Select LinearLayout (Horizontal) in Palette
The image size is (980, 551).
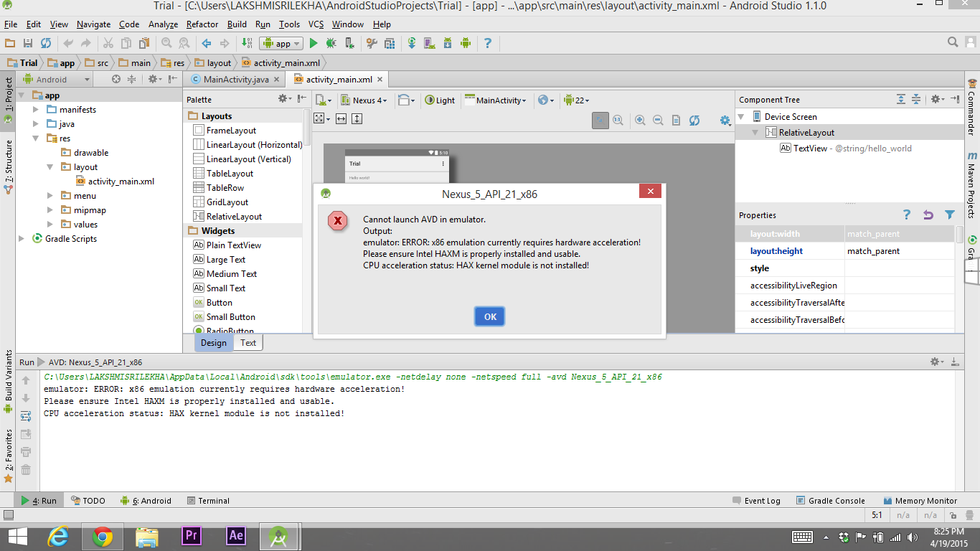(x=248, y=145)
